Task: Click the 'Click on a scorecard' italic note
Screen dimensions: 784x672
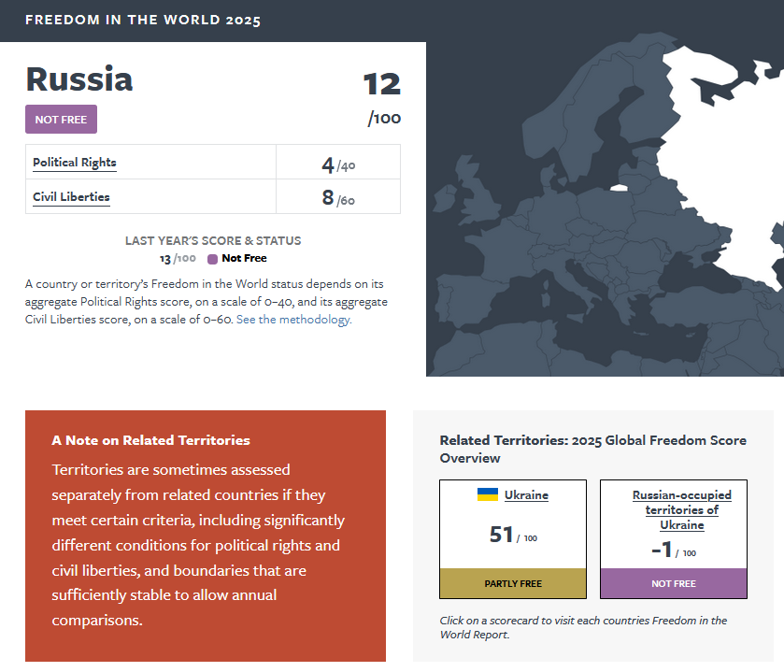Action: pyautogui.click(x=583, y=627)
